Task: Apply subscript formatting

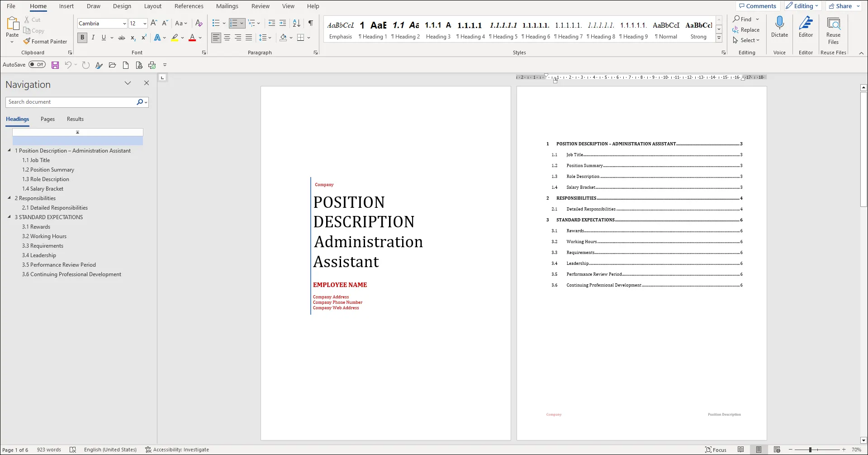Action: 133,38
